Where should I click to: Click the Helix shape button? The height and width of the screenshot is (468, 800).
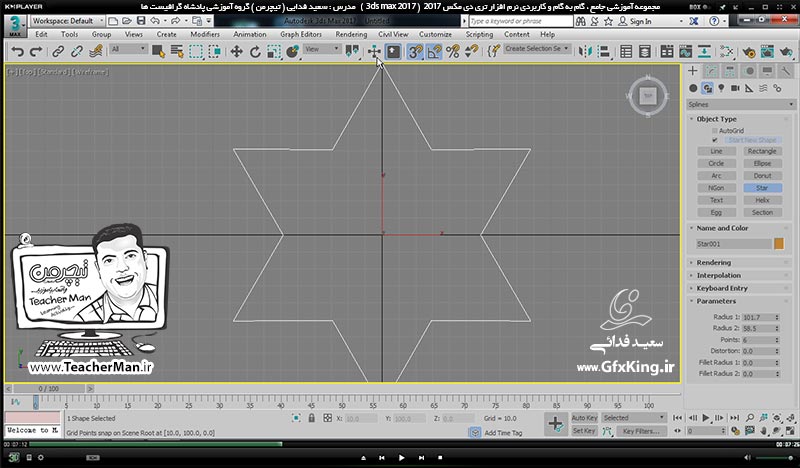[762, 200]
